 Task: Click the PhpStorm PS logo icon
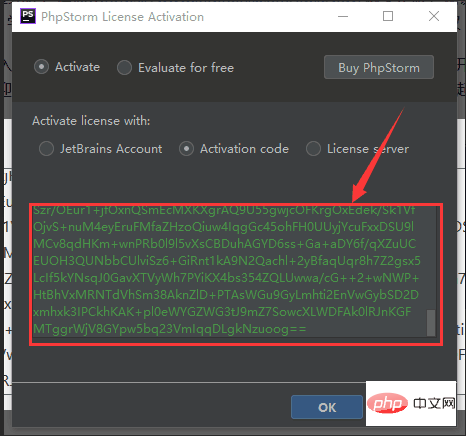(x=28, y=16)
